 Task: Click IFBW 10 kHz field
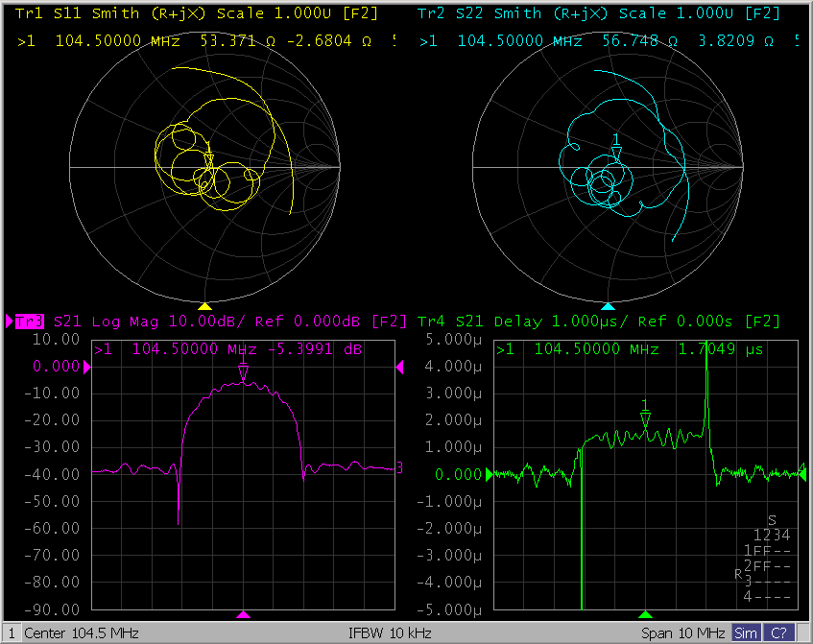(x=390, y=633)
